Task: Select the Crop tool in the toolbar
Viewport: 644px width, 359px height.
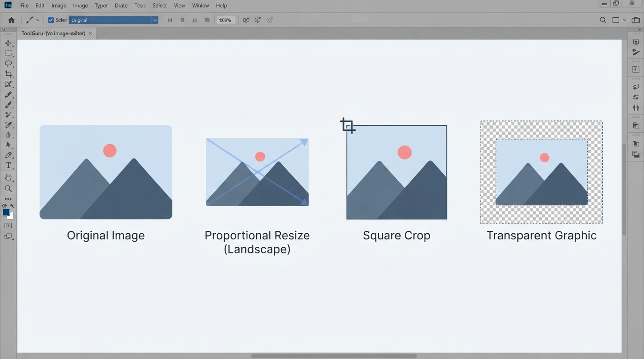Action: [8, 74]
